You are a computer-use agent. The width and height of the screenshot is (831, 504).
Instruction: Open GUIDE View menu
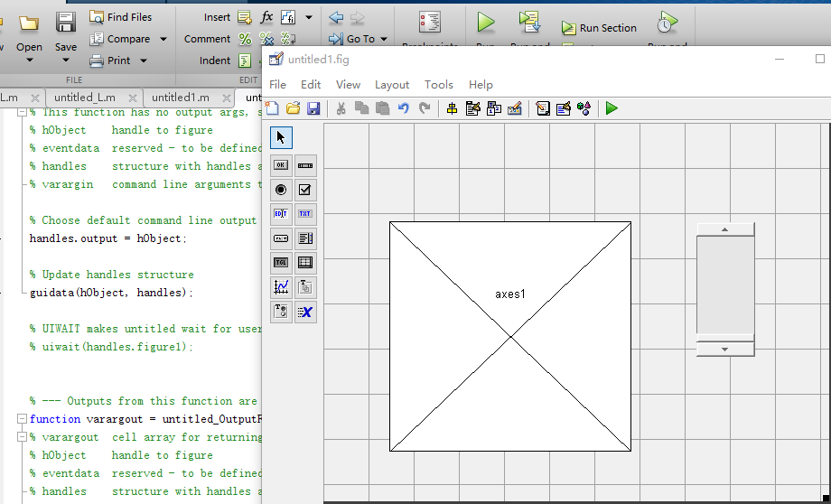[348, 85]
